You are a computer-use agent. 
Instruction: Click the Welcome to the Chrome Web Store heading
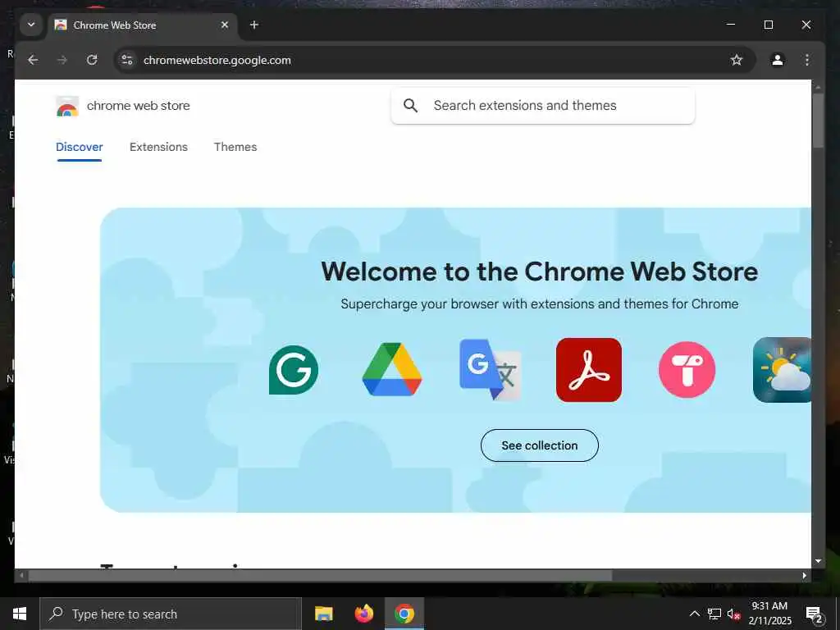click(540, 271)
